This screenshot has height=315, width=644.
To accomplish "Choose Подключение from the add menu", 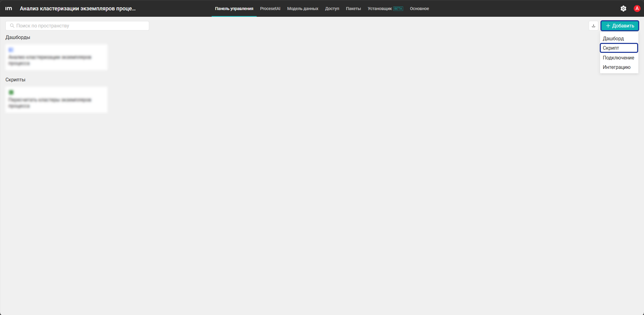I will point(619,58).
